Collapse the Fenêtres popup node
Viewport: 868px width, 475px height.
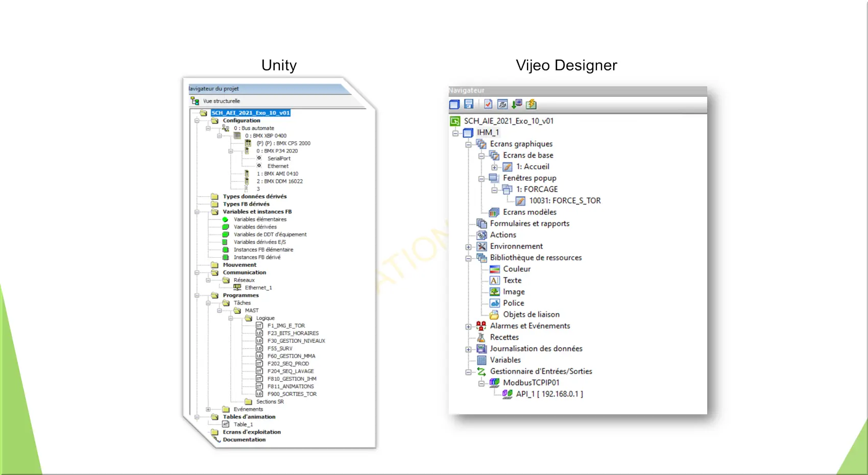pyautogui.click(x=481, y=179)
